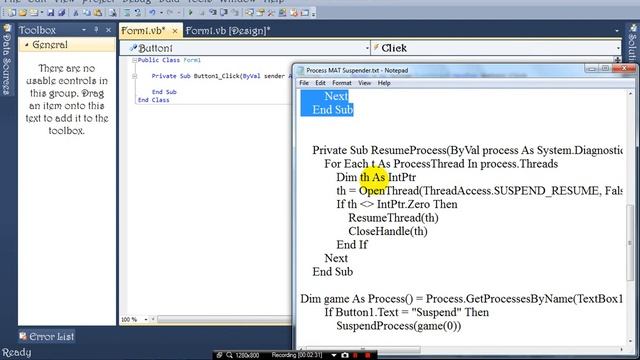This screenshot has height=360, width=640.
Task: Open the Data Sources side tab
Action: pos(7,60)
